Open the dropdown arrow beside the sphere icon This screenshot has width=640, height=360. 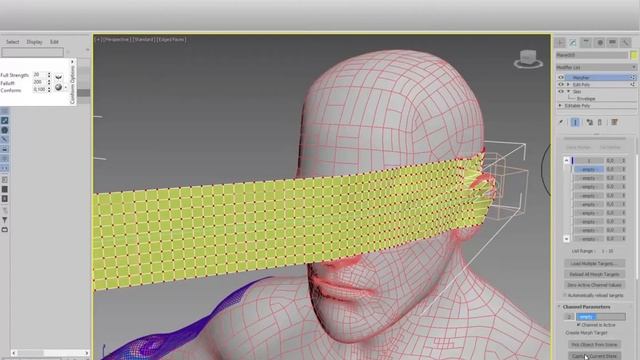pos(66,88)
